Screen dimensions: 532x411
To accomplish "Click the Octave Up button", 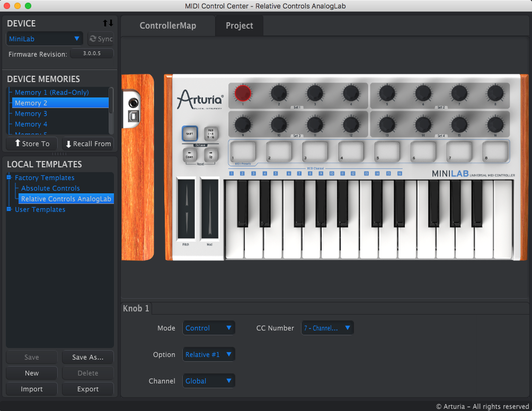I will (211, 155).
